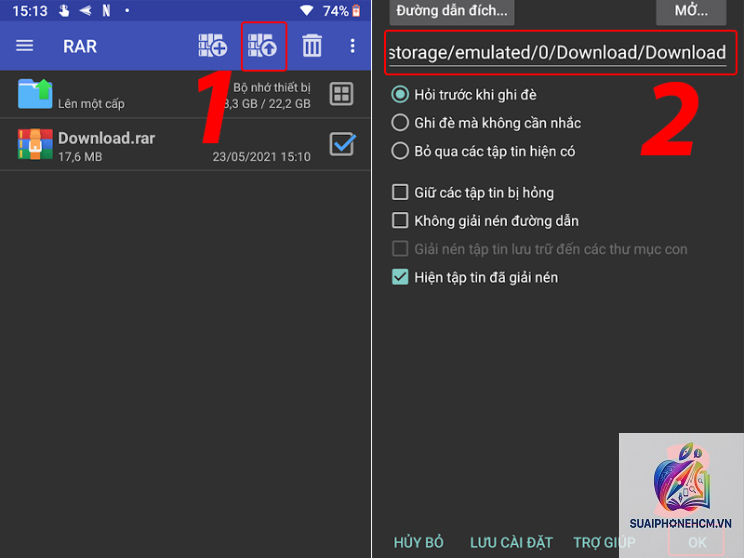Viewport: 744px width, 558px height.
Task: Tap the 15:13 clock in status bar
Action: click(x=30, y=11)
